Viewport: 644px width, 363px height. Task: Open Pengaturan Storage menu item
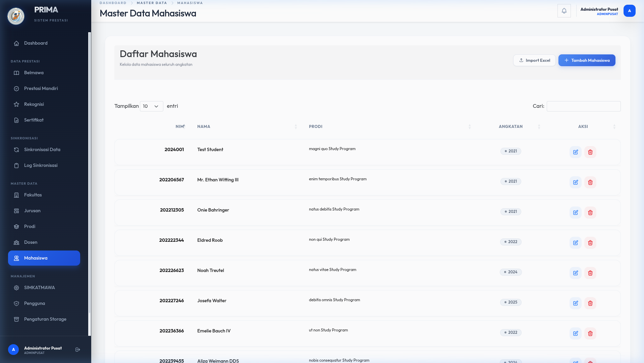click(45, 319)
